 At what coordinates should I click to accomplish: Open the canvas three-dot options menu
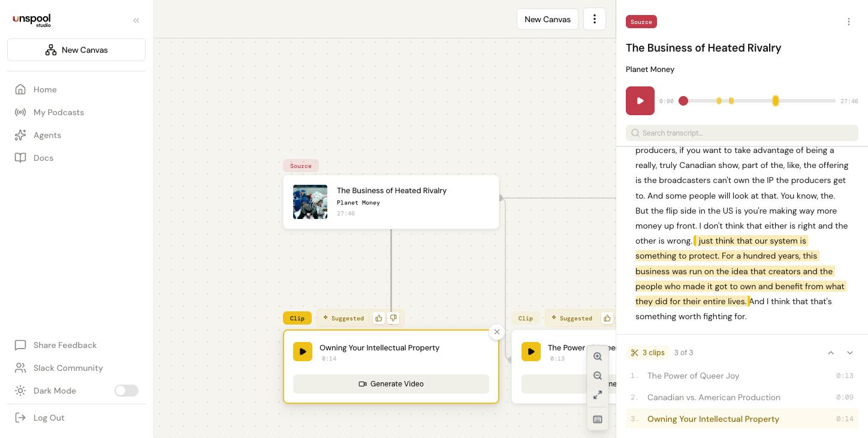point(595,19)
